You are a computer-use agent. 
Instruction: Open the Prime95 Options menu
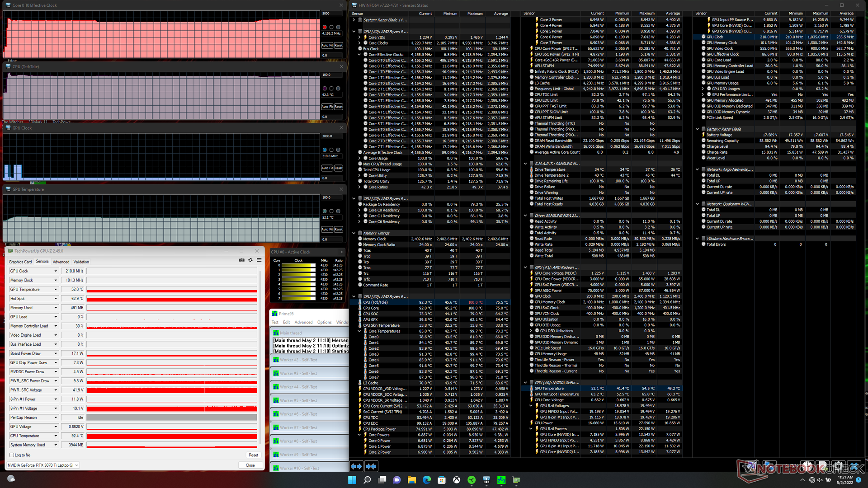click(x=324, y=322)
